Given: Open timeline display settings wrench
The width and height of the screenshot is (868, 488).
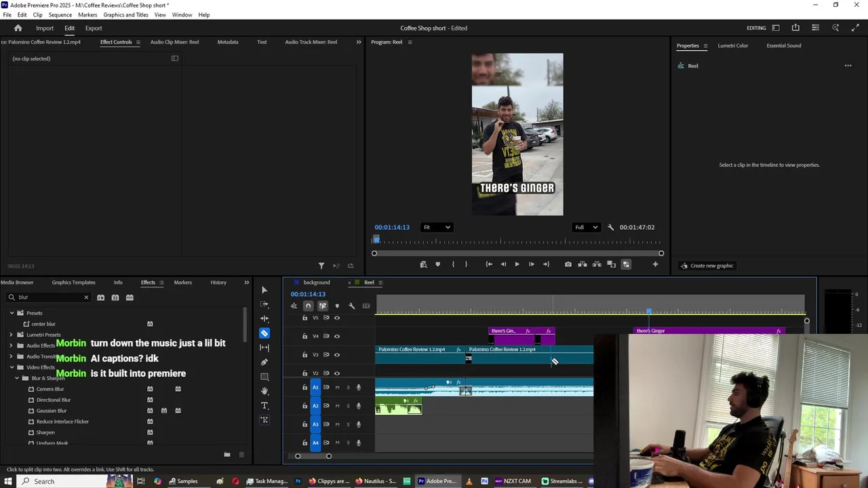Looking at the screenshot, I should tap(351, 306).
